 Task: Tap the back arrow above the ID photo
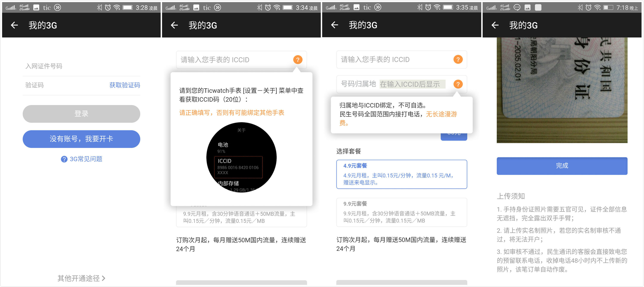click(x=495, y=25)
